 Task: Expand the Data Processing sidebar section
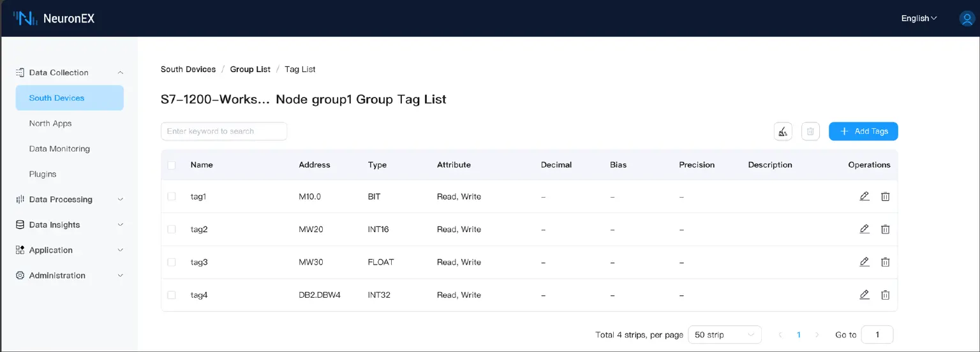click(x=69, y=200)
